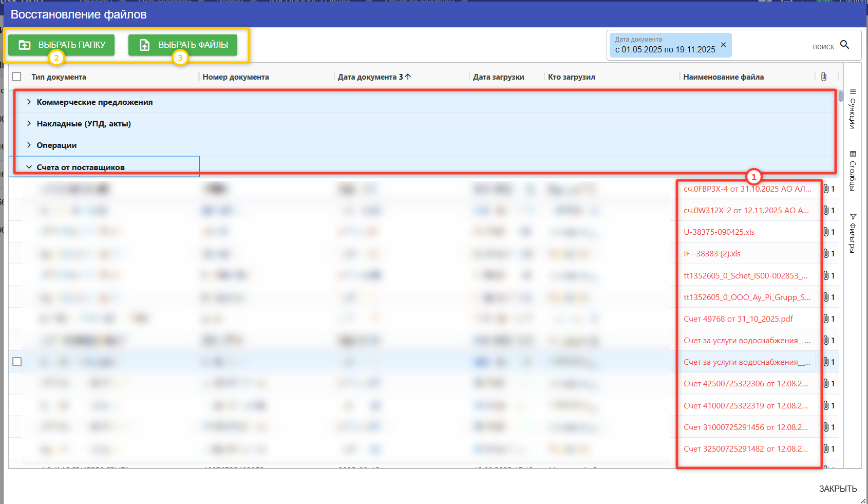868x504 pixels.
Task: Clear the document date filter chip
Action: click(x=723, y=45)
